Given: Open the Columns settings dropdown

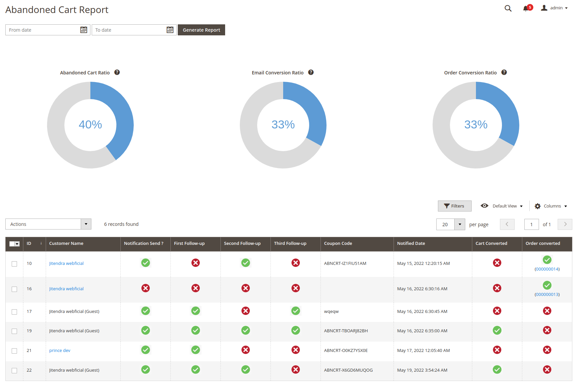Looking at the screenshot, I should [551, 206].
